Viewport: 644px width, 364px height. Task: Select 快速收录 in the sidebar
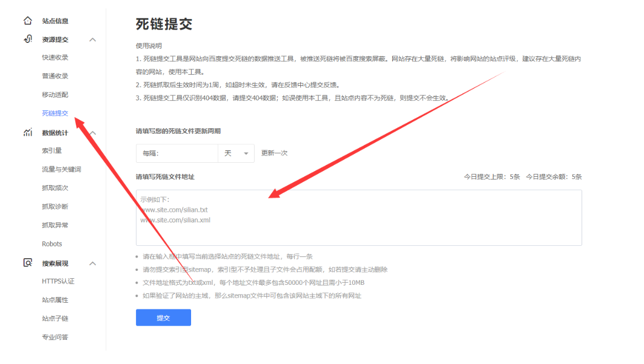click(x=56, y=57)
